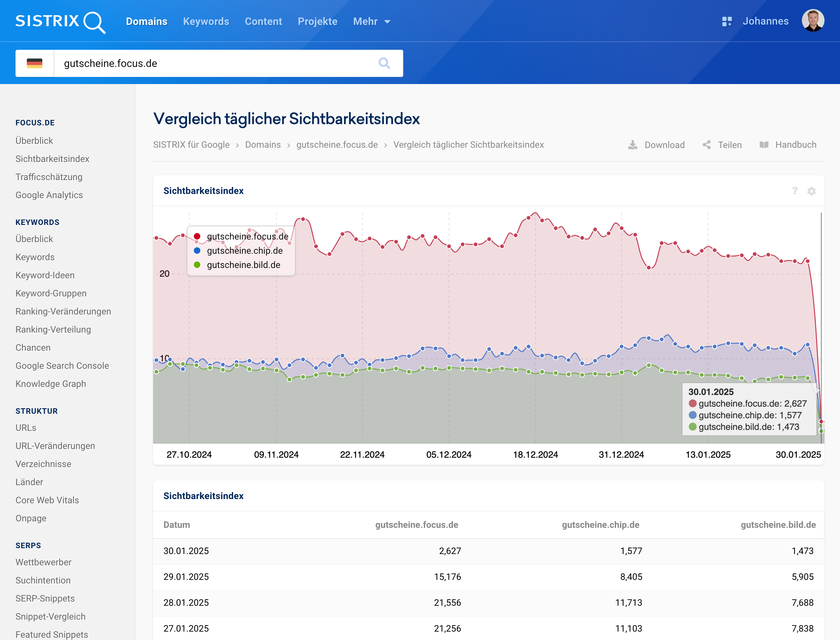Open Onpage sidebar link
840x640 pixels.
pos(31,518)
